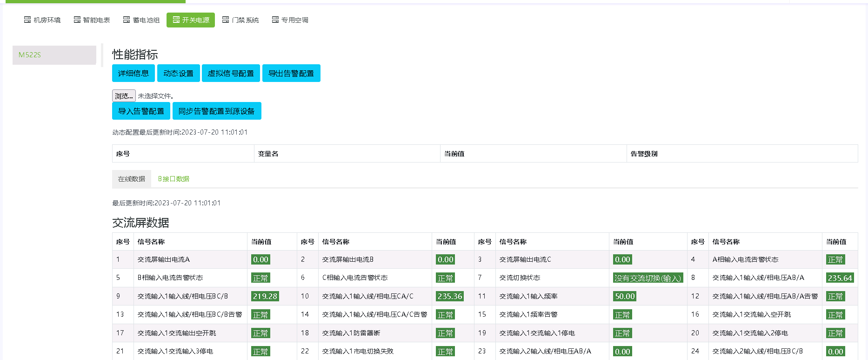Click the 50.00 frequency value
The width and height of the screenshot is (868, 360).
click(625, 296)
